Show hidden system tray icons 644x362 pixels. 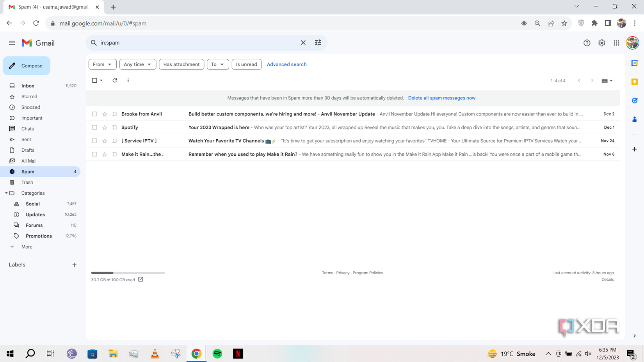point(548,354)
